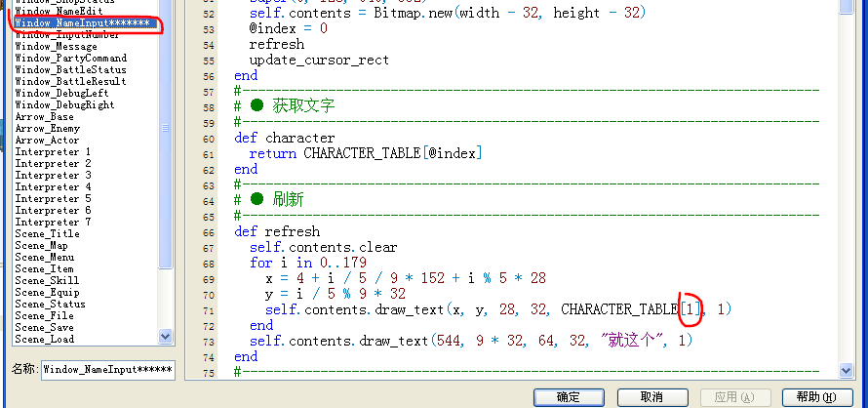Select the Scene_Load script

[x=44, y=339]
